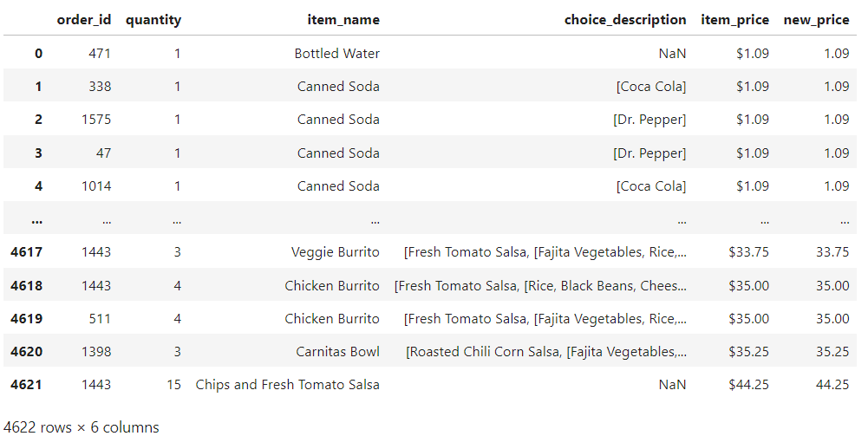
Task: Select row index 3
Action: [38, 153]
